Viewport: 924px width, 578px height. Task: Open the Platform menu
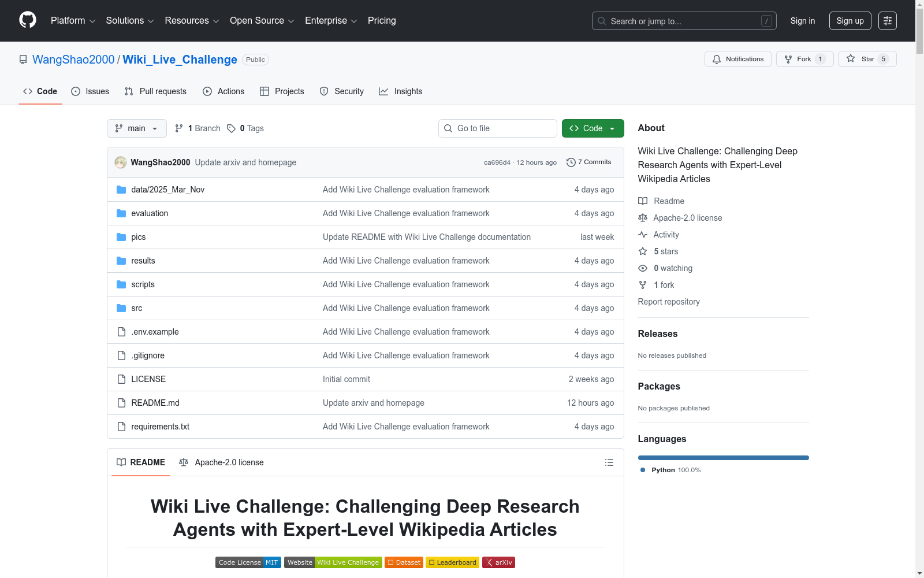pyautogui.click(x=73, y=20)
